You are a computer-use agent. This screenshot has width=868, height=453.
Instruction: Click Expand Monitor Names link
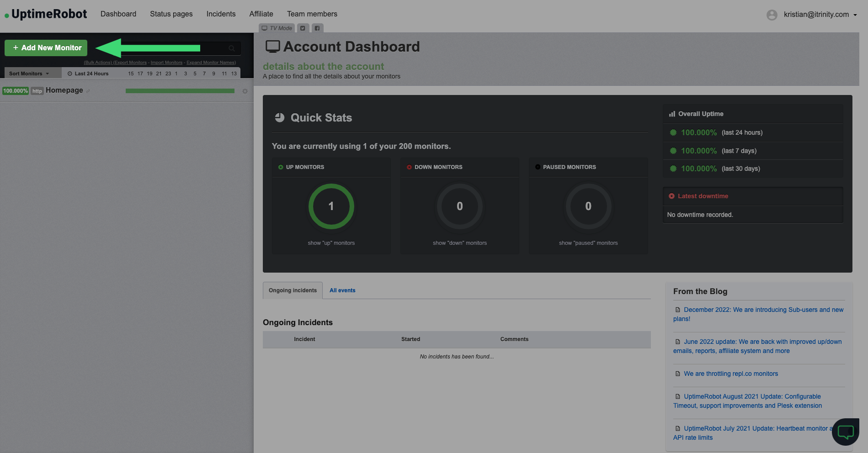click(211, 63)
